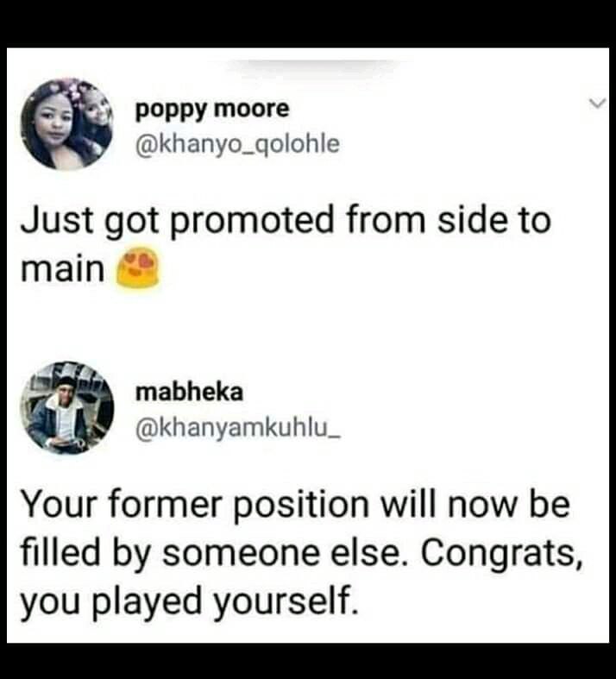Click the word "Congrats," in the reply
616x679 pixels.
pos(502,553)
